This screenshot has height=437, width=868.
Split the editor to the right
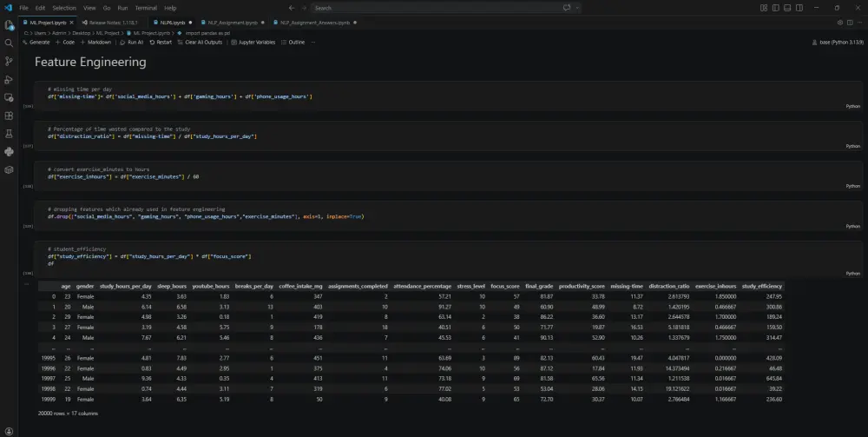[x=849, y=23]
